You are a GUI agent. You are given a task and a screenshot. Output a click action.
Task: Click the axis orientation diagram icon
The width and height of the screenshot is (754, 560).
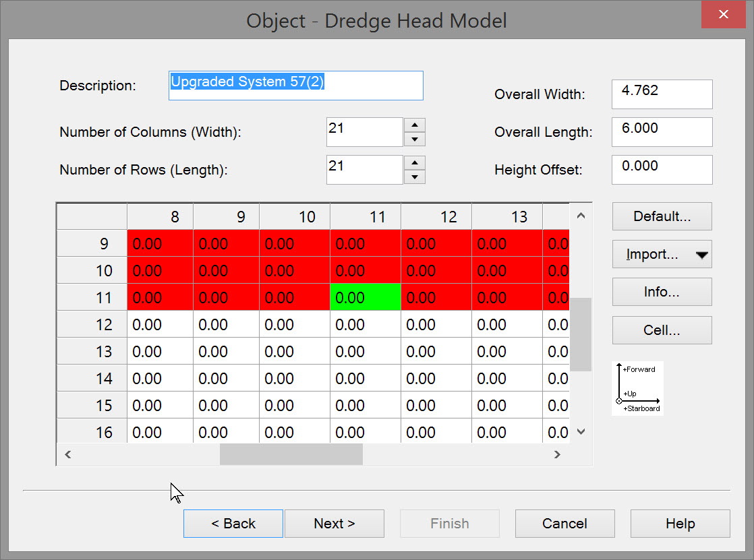pyautogui.click(x=637, y=389)
